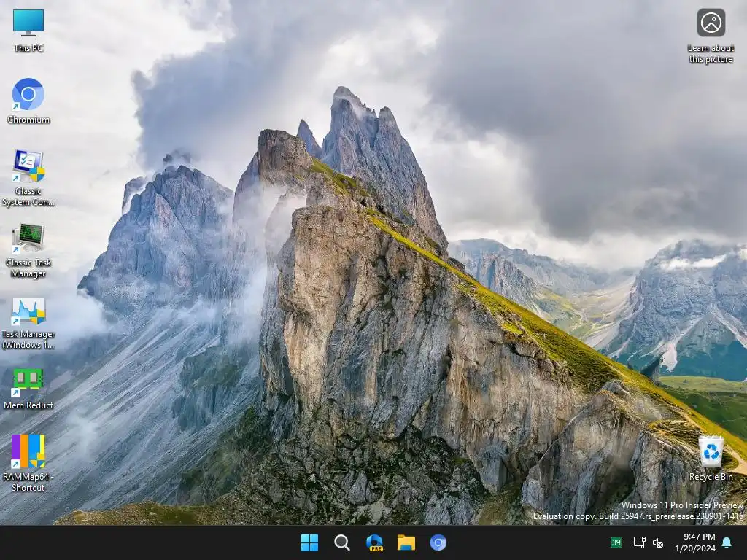This screenshot has height=560, width=747.
Task: Open File Explorer from the taskbar
Action: pos(406,542)
